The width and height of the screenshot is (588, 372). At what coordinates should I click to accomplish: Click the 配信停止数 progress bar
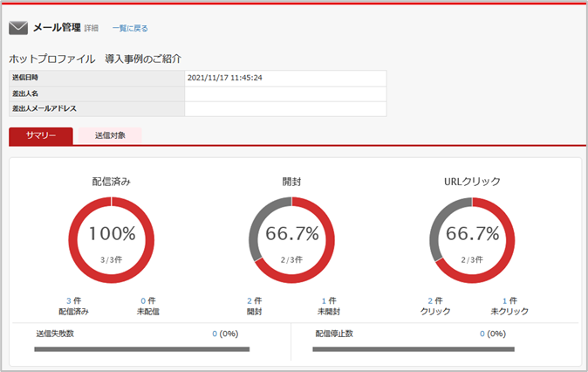click(414, 349)
